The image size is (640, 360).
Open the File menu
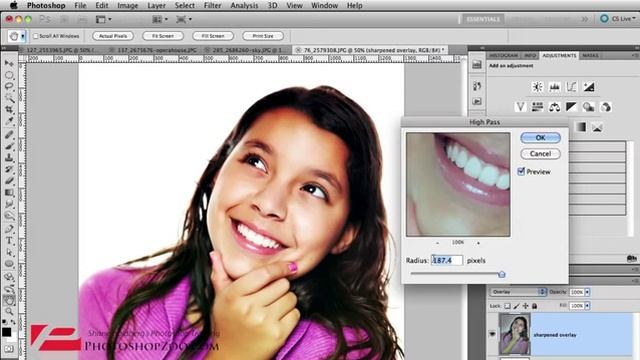coord(80,6)
